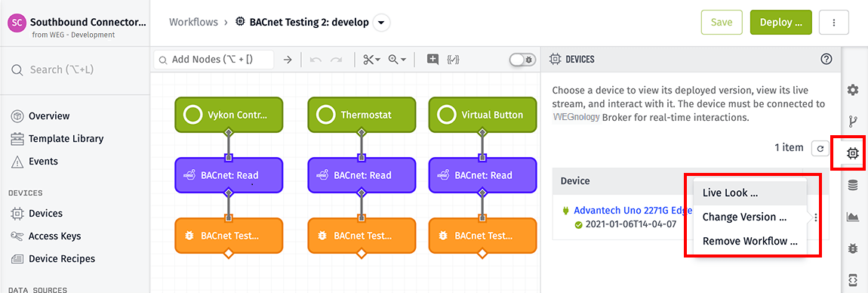Screen dimensions: 868x293
Task: Click the Deploy button
Action: pos(781,23)
